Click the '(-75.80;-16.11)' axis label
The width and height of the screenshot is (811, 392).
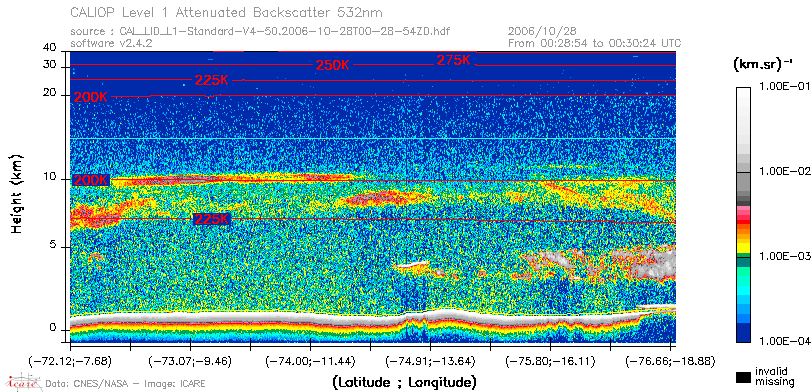pyautogui.click(x=550, y=361)
